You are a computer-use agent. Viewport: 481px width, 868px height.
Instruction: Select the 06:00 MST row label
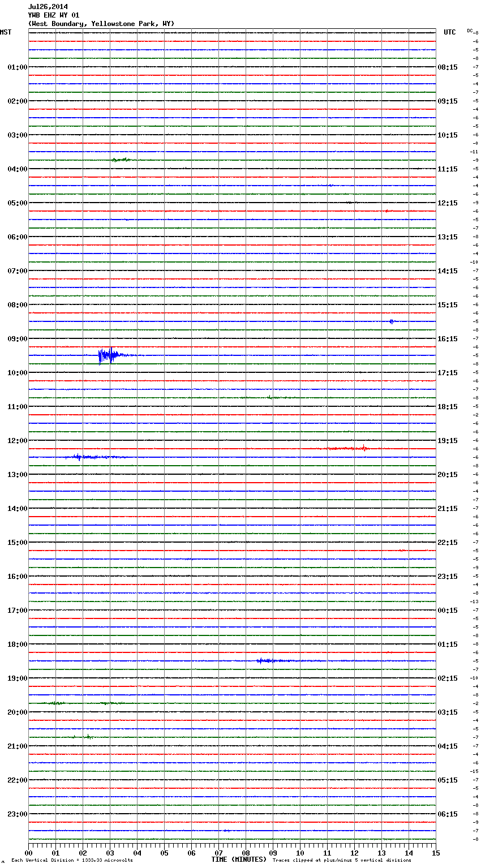click(18, 237)
